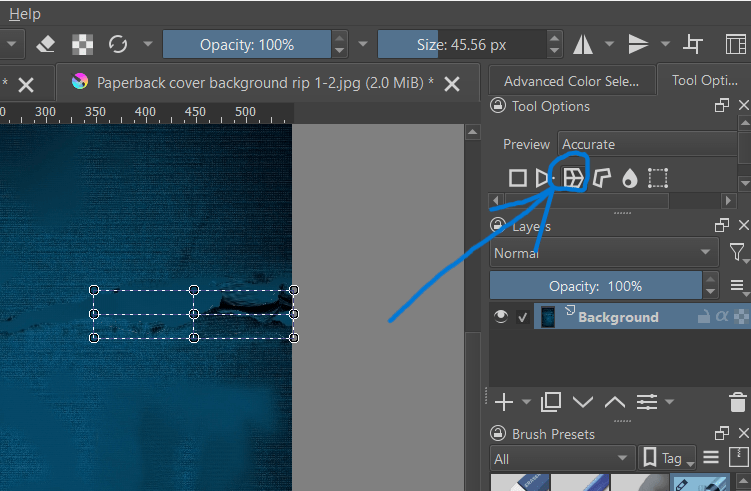The width and height of the screenshot is (751, 491).
Task: Select the Liquify transform mode icon
Action: [629, 178]
